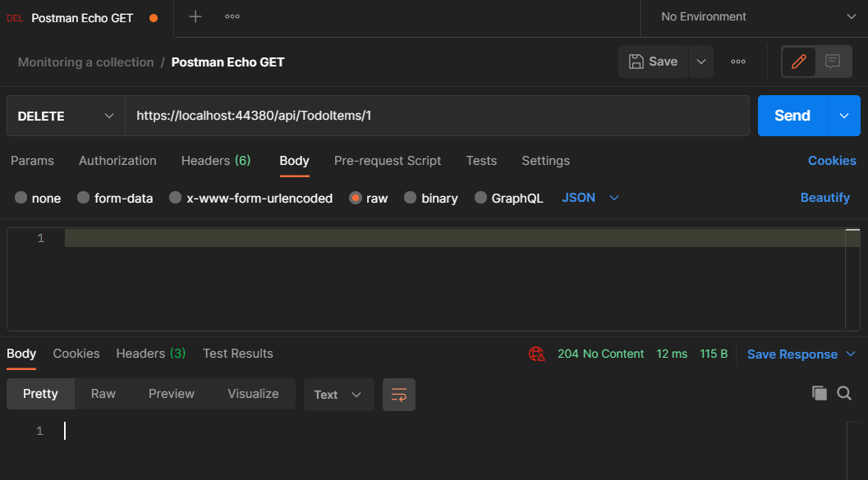Open tab options three-dot icon
The height and width of the screenshot is (480, 868).
point(232,16)
